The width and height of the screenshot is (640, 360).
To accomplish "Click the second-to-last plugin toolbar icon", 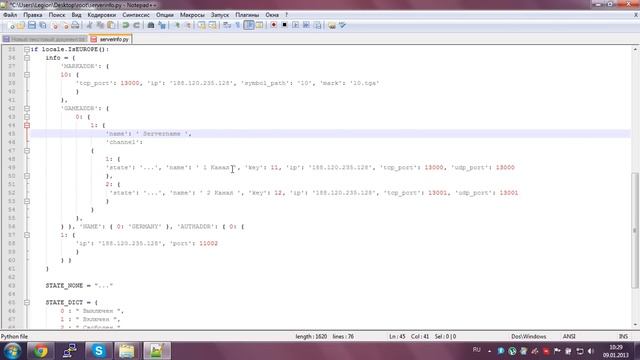I will 332,25.
